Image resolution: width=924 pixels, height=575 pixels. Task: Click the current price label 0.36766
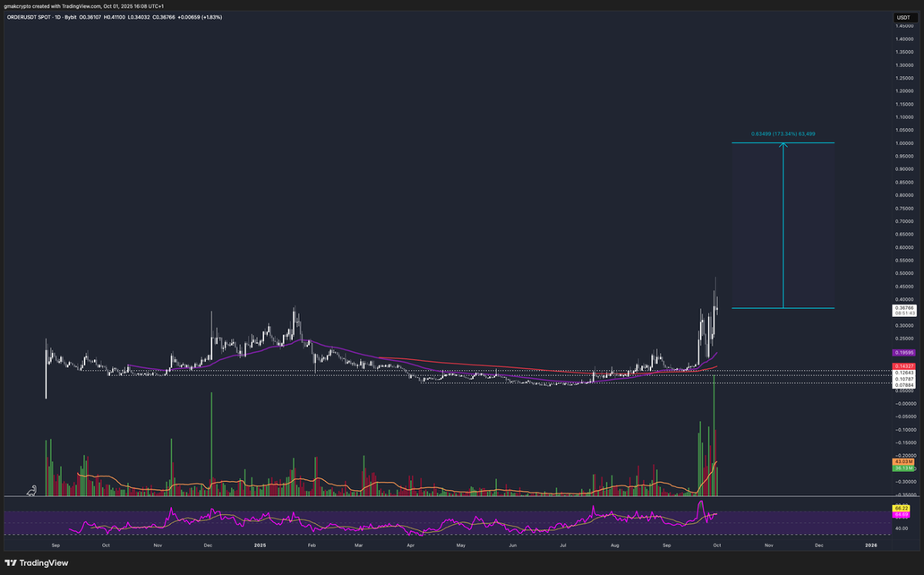click(x=903, y=307)
